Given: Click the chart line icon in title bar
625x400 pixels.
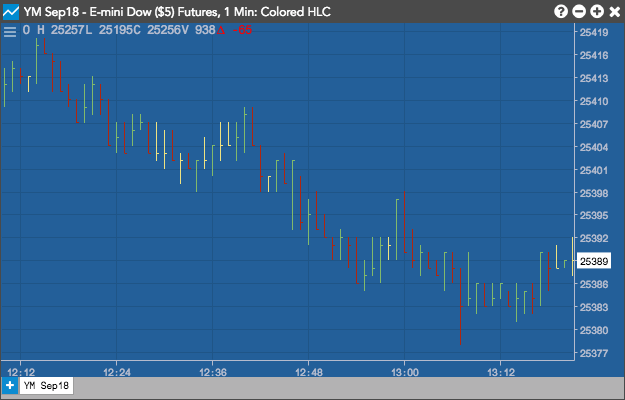Looking at the screenshot, I should point(11,12).
